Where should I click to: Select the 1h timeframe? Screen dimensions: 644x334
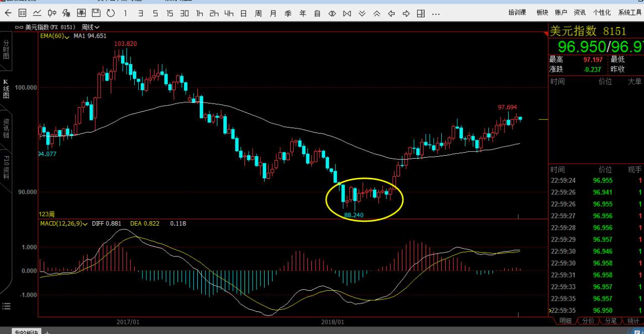coord(200,14)
